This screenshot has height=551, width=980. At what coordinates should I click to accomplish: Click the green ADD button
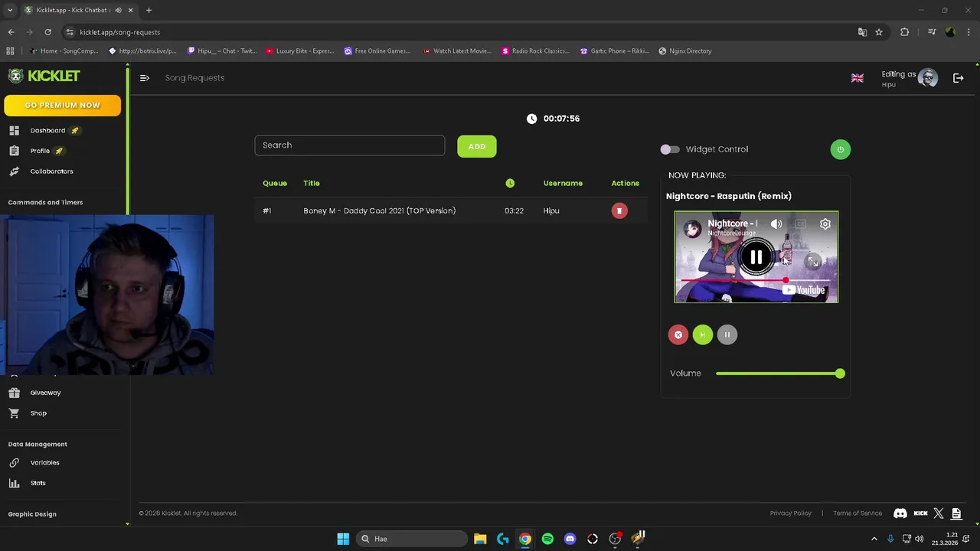[477, 146]
